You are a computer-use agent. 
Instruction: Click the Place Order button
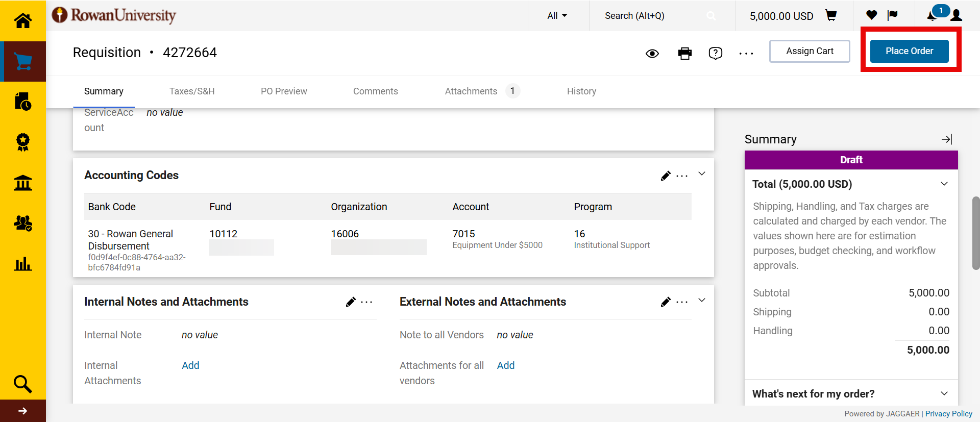point(909,51)
